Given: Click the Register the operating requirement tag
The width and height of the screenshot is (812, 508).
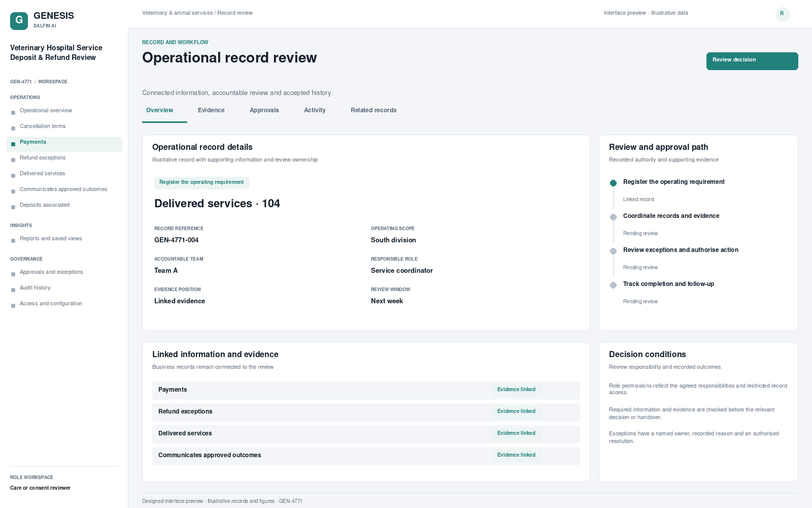Looking at the screenshot, I should (x=201, y=182).
